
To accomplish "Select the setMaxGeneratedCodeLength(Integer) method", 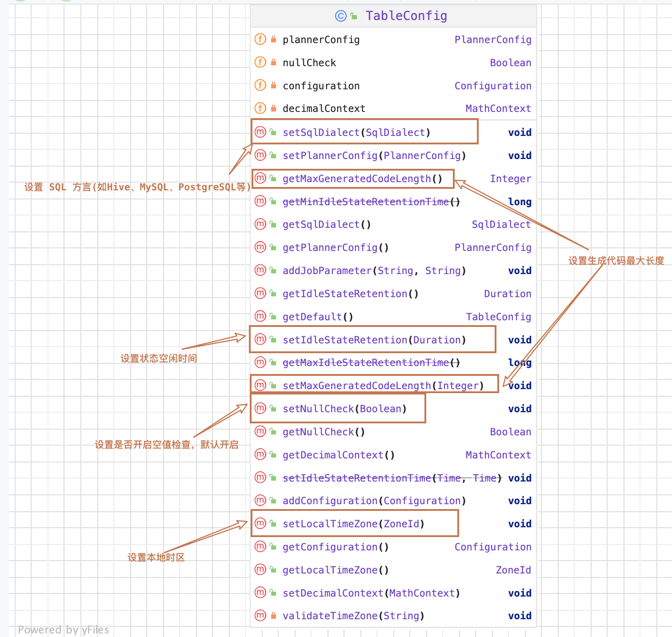I will point(383,386).
